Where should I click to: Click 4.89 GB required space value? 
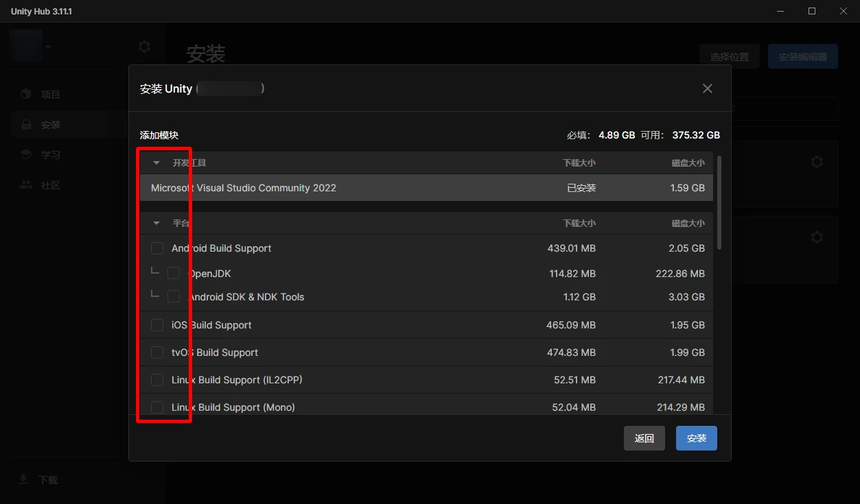coord(616,135)
